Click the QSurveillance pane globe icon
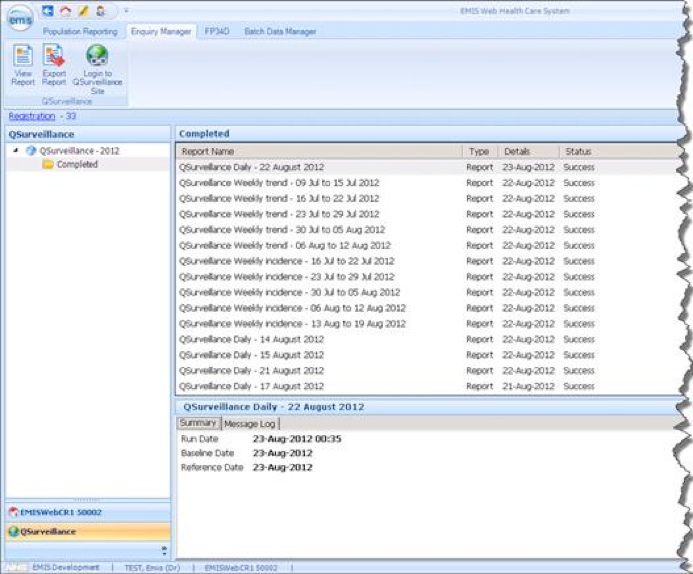693x574 pixels. point(13,532)
